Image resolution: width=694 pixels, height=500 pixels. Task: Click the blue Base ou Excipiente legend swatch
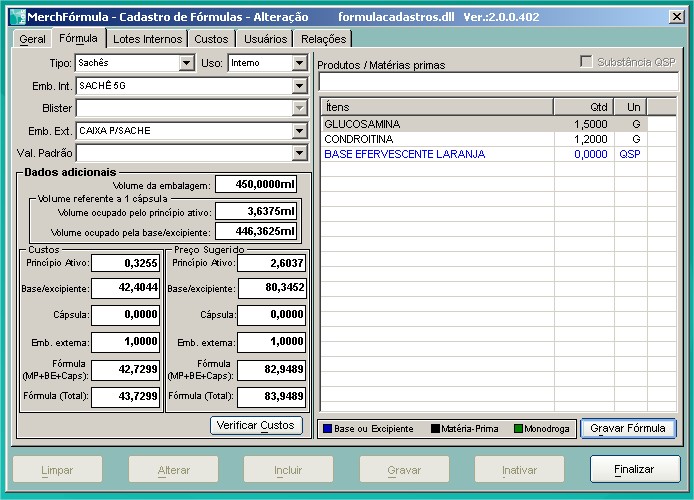coord(327,429)
